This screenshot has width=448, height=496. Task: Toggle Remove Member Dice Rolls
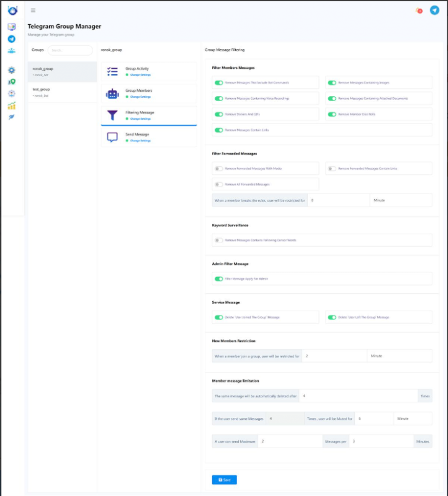[x=332, y=115]
